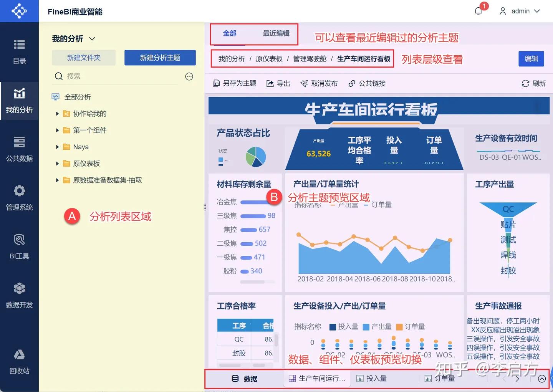
Task: Switch to the 数据 preview tab
Action: (x=246, y=379)
